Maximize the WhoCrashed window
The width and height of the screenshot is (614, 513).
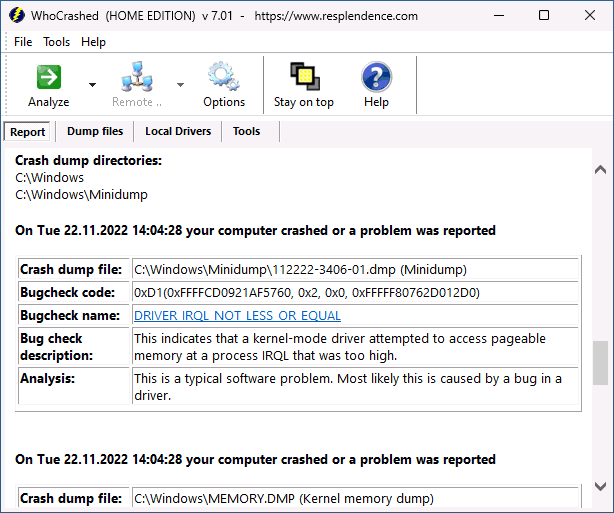[x=544, y=16]
